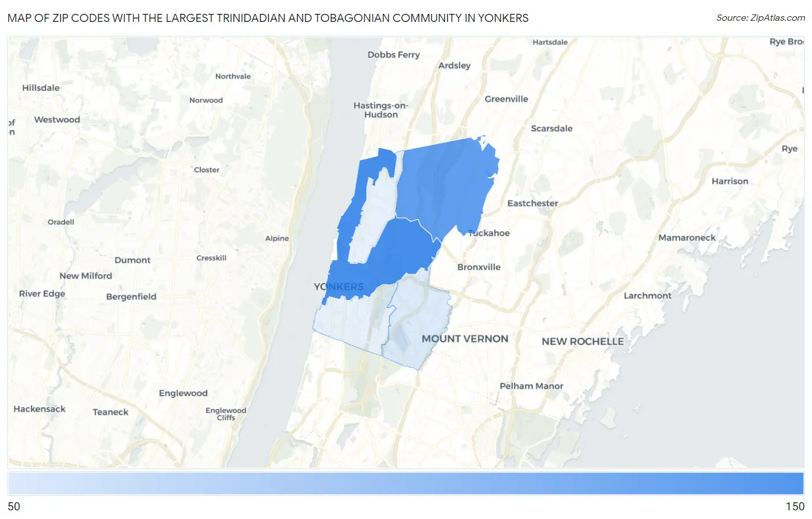Click the Eastchester map label

[532, 203]
